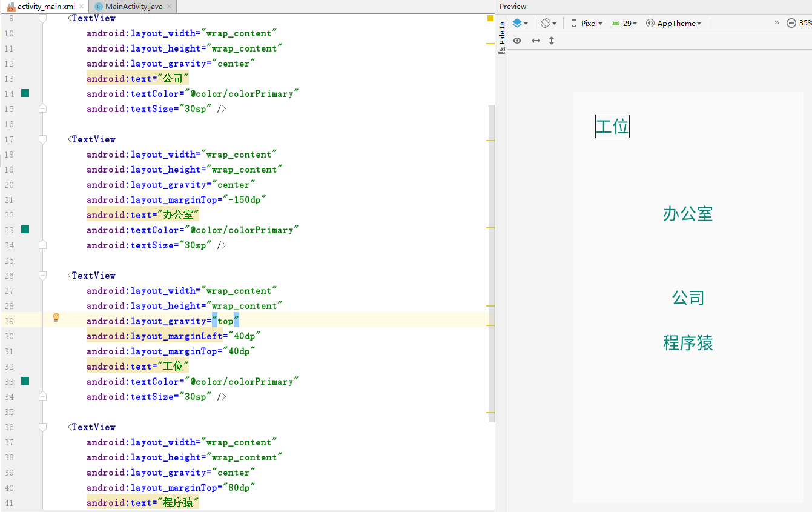Screen dimensions: 812x512
Task: Switch to the MainActivity.java tab
Action: pos(133,7)
